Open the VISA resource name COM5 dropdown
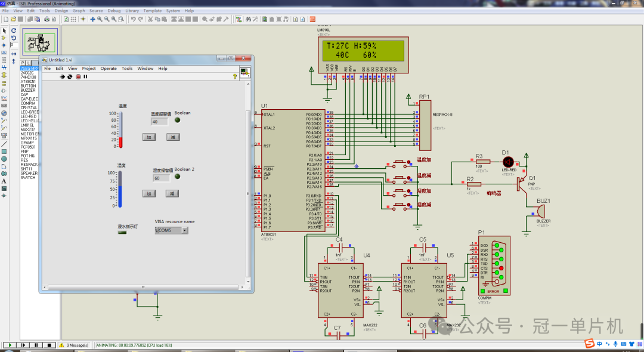 click(x=186, y=230)
